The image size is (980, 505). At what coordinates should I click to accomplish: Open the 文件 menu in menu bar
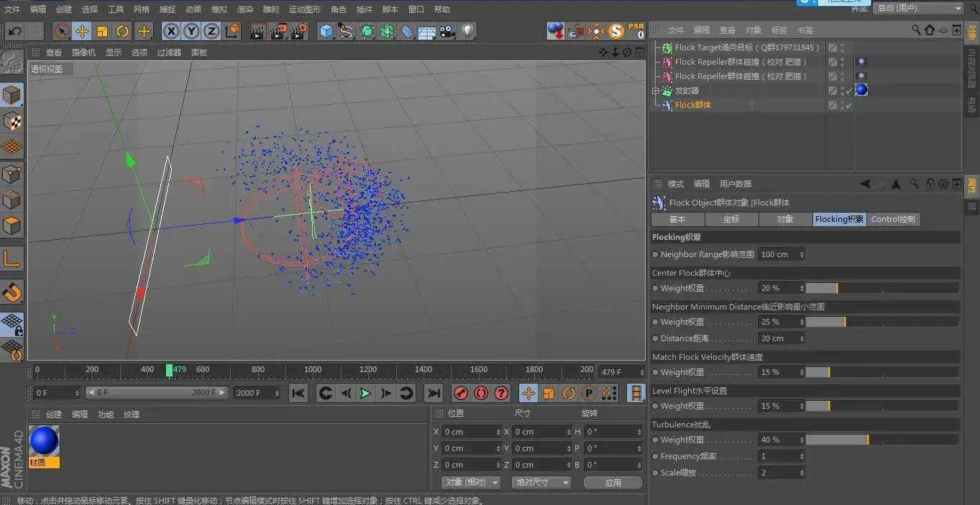click(12, 9)
